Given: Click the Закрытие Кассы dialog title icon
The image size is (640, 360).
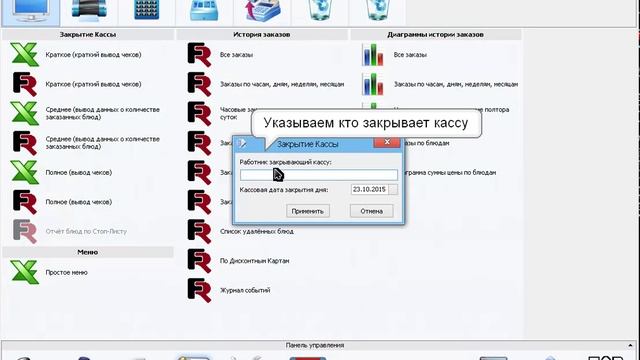Looking at the screenshot, I should pyautogui.click(x=242, y=143).
